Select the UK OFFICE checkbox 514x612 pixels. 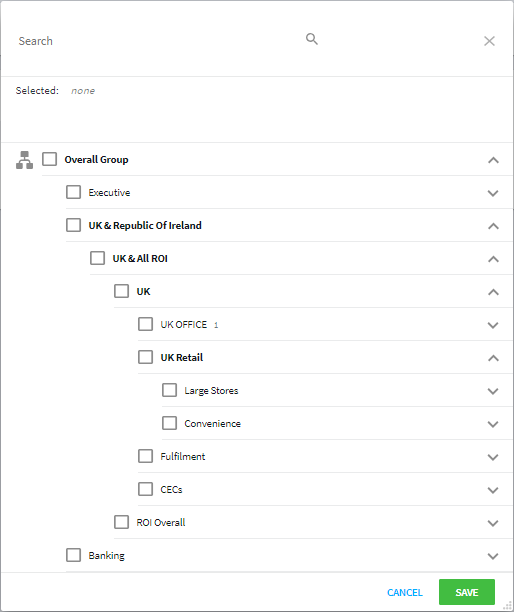(x=146, y=324)
